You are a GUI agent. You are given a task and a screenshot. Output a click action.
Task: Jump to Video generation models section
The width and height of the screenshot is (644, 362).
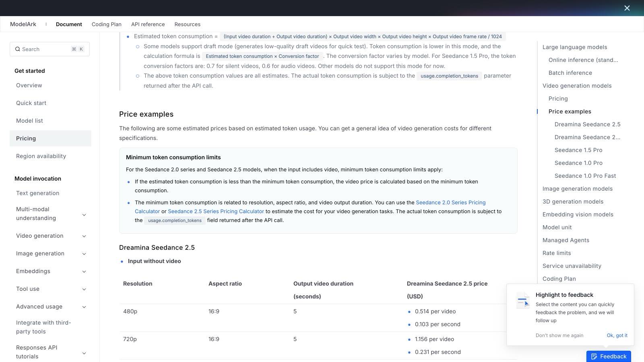[x=577, y=86]
